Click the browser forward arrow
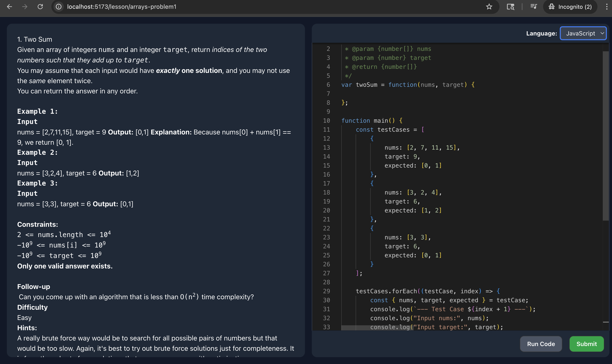This screenshot has width=612, height=364. [25, 7]
